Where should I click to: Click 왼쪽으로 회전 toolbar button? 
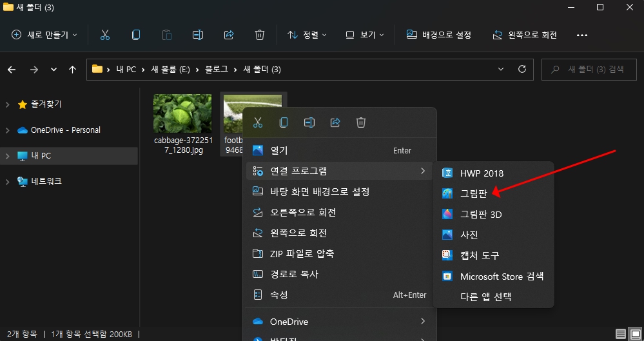[525, 35]
